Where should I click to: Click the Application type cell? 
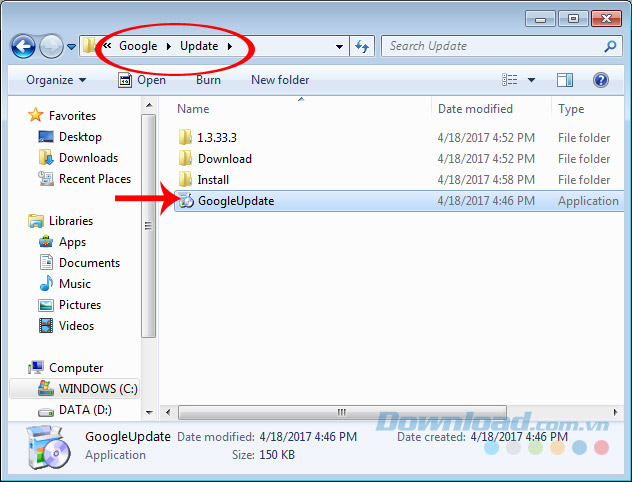tap(588, 201)
